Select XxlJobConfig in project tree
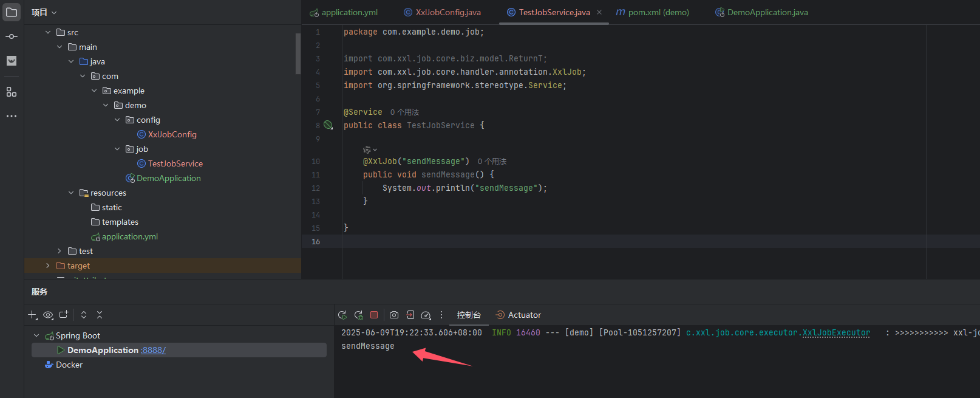Screen dimensions: 980x398 tap(172, 134)
